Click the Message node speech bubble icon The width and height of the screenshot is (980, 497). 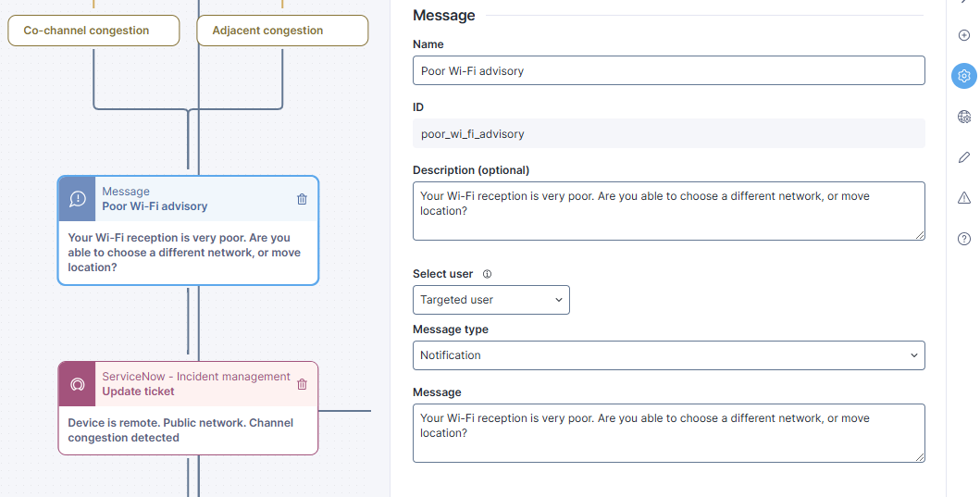(x=78, y=199)
